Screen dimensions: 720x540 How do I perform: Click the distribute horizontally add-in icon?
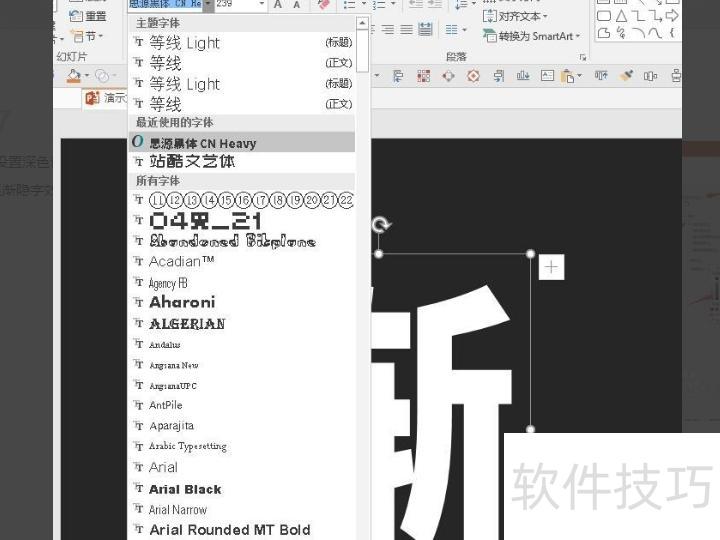pyautogui.click(x=650, y=76)
